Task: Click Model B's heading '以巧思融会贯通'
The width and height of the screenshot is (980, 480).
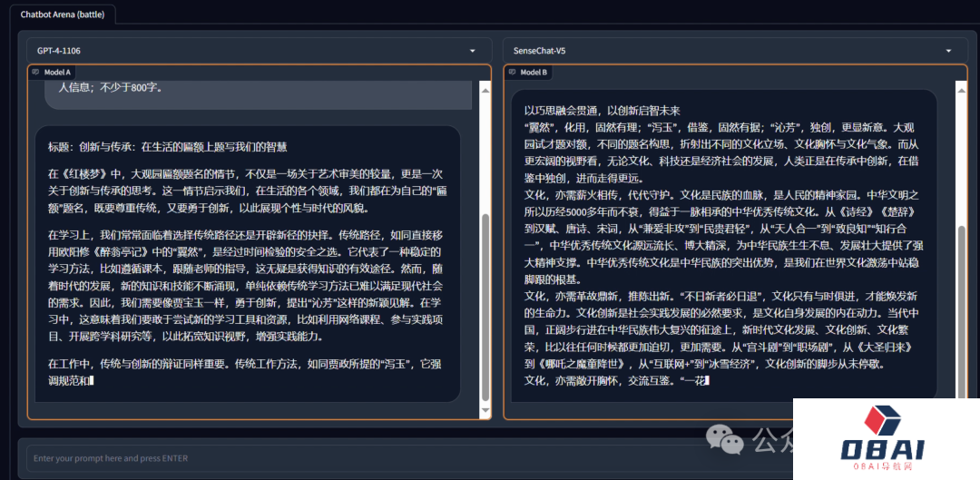Action: tap(602, 111)
